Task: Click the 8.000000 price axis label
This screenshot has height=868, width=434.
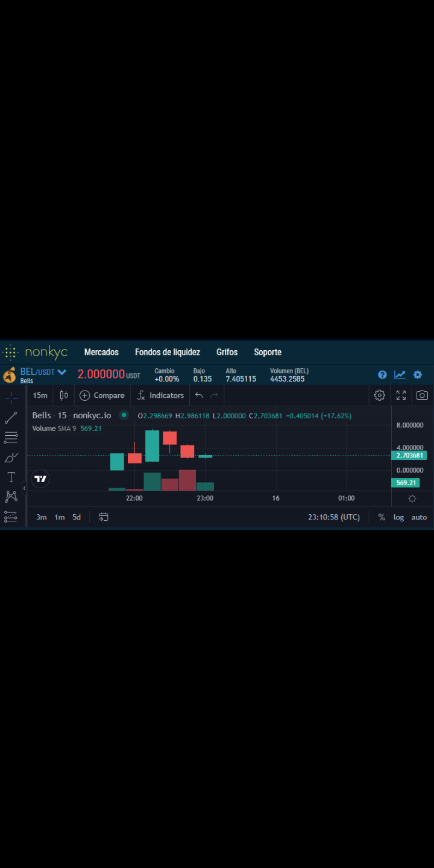Action: tap(410, 425)
